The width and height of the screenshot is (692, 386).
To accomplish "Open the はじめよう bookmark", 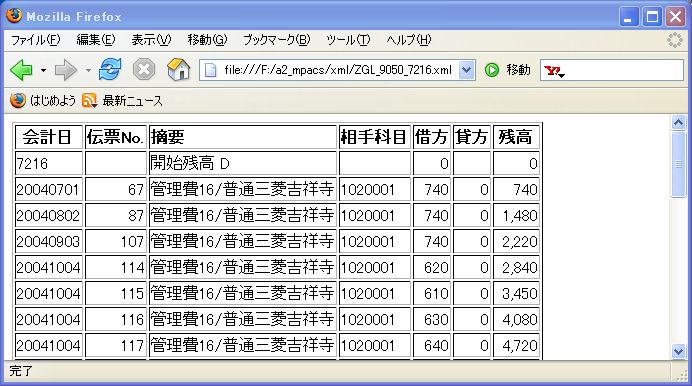I will coord(43,101).
